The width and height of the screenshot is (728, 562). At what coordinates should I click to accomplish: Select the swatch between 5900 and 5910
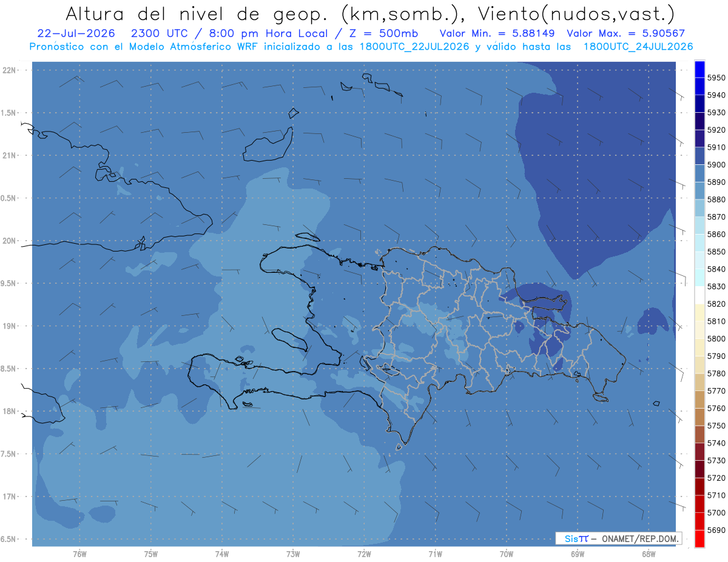[x=699, y=156]
